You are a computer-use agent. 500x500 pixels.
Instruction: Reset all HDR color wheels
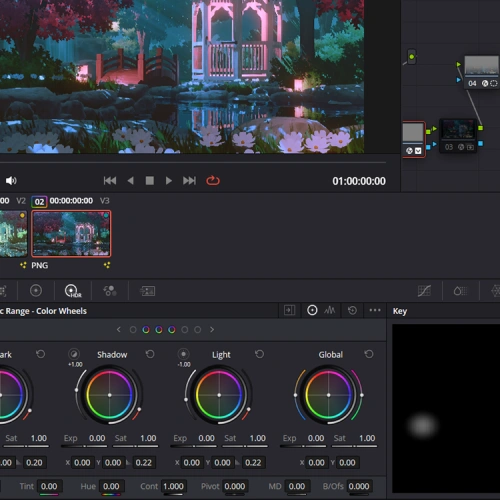(x=352, y=311)
